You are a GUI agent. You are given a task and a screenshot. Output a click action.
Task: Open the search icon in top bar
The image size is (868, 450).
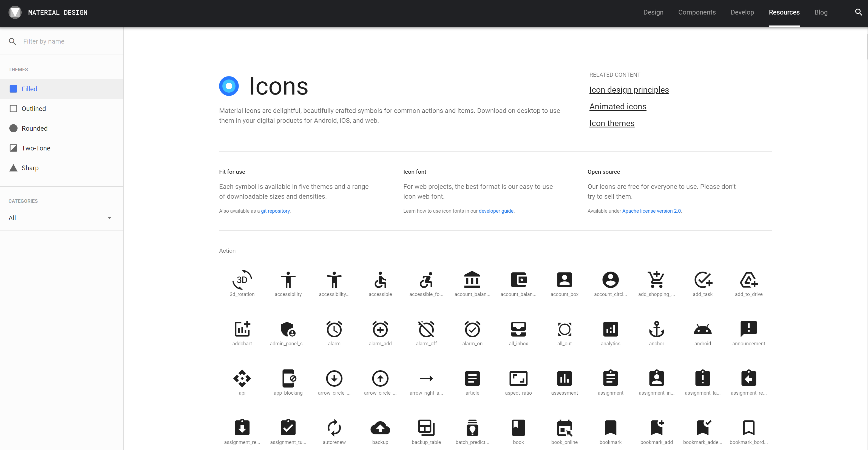coord(858,12)
